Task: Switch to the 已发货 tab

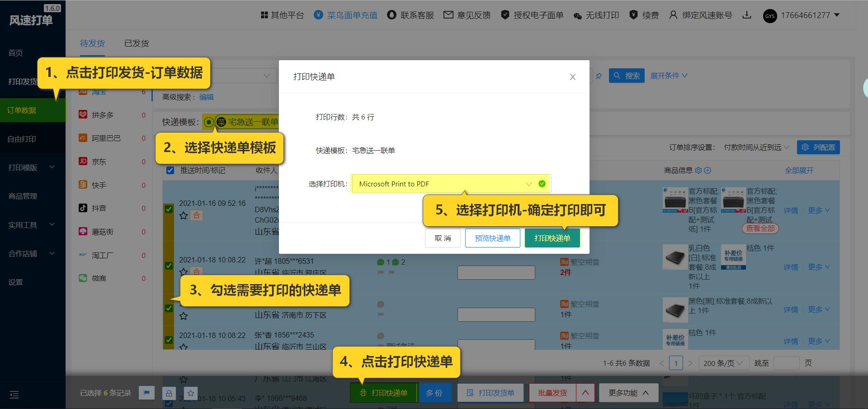Action: pyautogui.click(x=137, y=43)
